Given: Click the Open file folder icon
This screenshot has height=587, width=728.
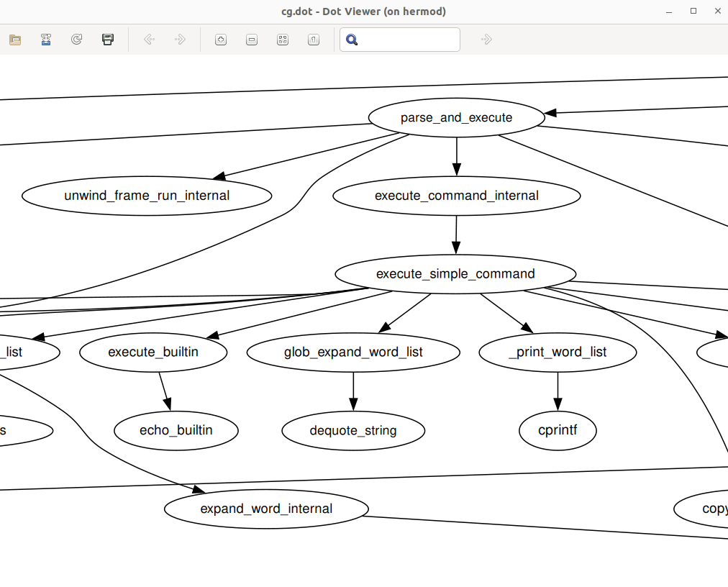Looking at the screenshot, I should [15, 40].
